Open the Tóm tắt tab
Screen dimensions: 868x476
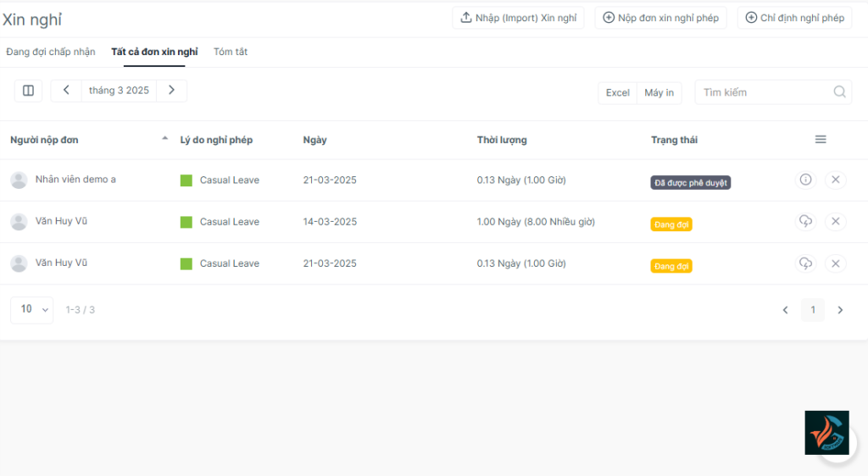tap(231, 52)
